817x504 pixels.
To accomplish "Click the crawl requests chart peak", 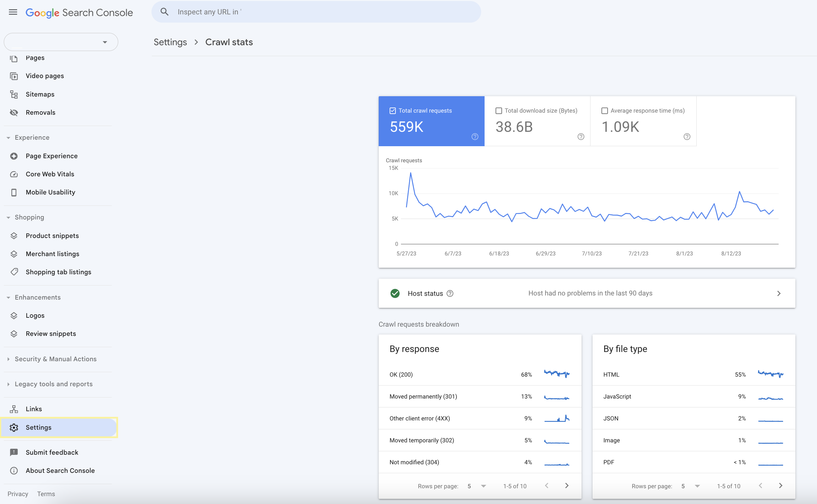I will (x=411, y=173).
